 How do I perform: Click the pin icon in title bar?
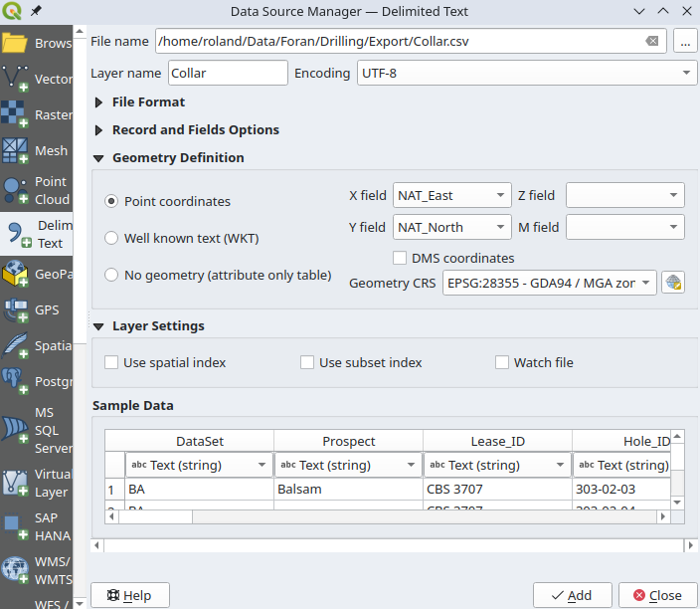(x=36, y=11)
